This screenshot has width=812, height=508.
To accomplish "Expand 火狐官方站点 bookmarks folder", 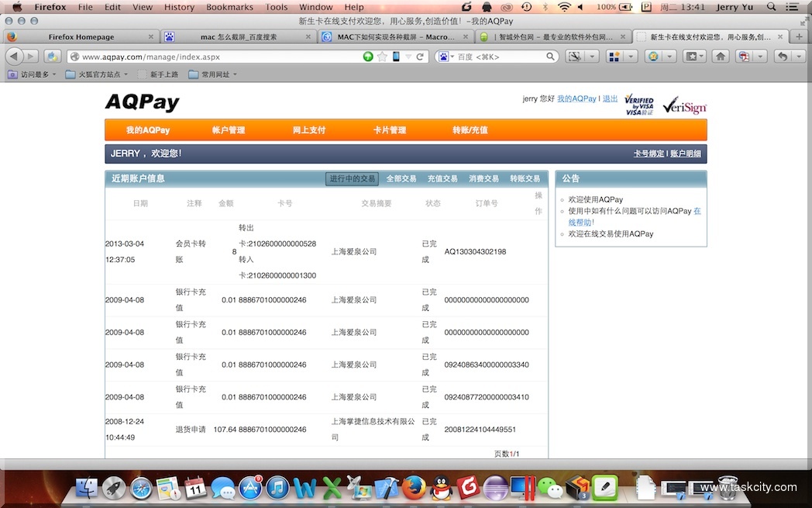I will 97,74.
